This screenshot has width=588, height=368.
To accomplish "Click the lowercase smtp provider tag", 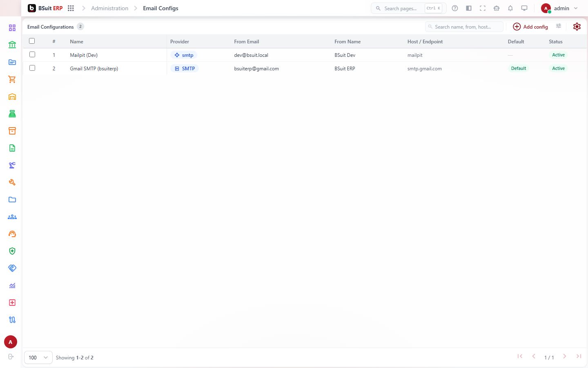I will click(184, 55).
